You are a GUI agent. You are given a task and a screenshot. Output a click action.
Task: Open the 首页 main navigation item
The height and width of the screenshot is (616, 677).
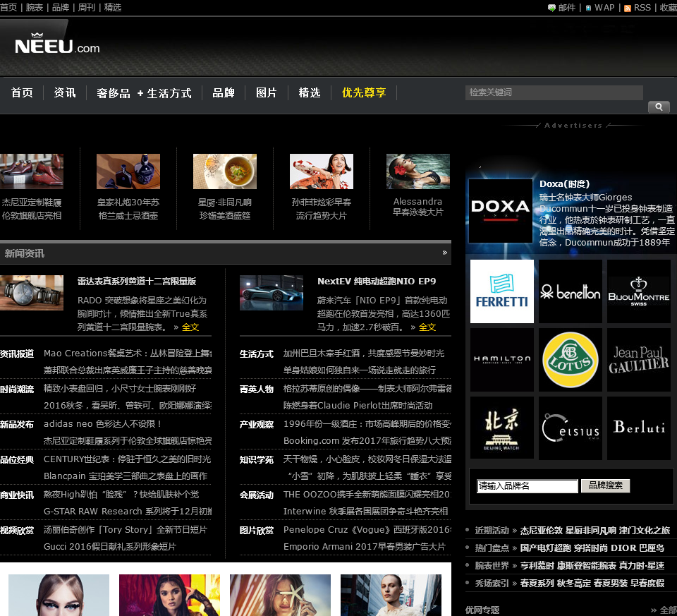22,93
